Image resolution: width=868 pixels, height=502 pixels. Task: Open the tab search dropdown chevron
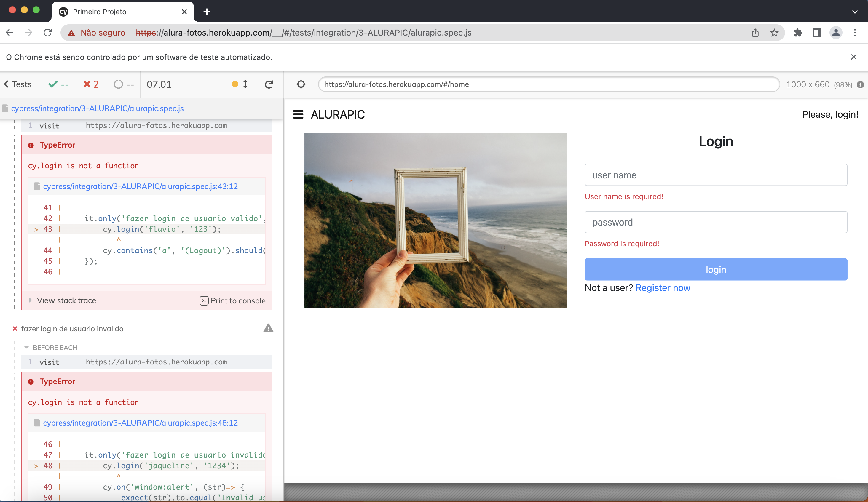[x=855, y=12]
